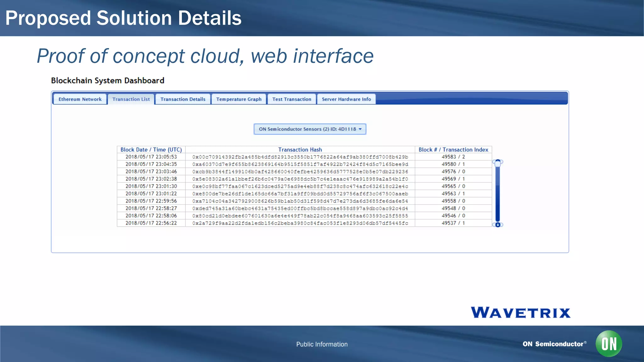Click transaction hash starting 0xded745a3
The image size is (644, 362).
click(x=300, y=208)
